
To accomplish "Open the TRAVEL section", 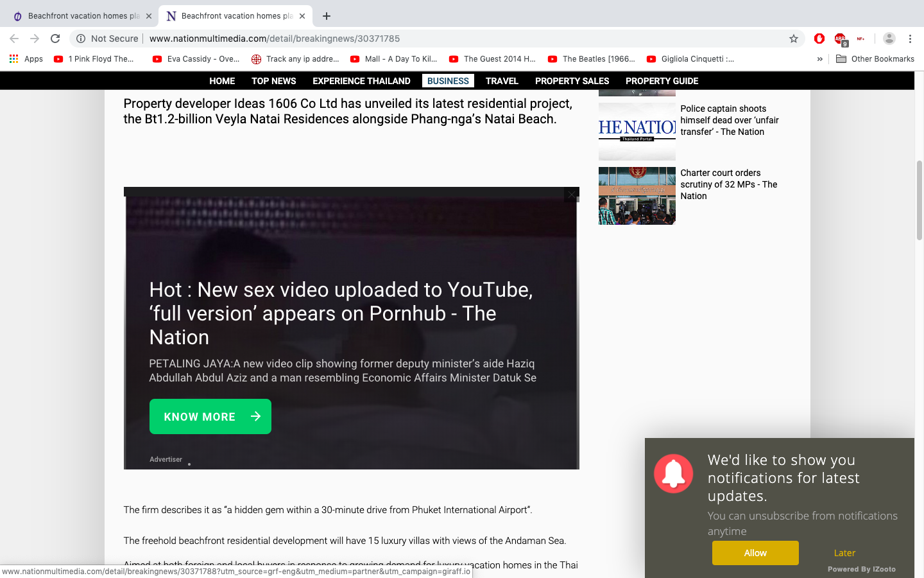I will (x=502, y=81).
